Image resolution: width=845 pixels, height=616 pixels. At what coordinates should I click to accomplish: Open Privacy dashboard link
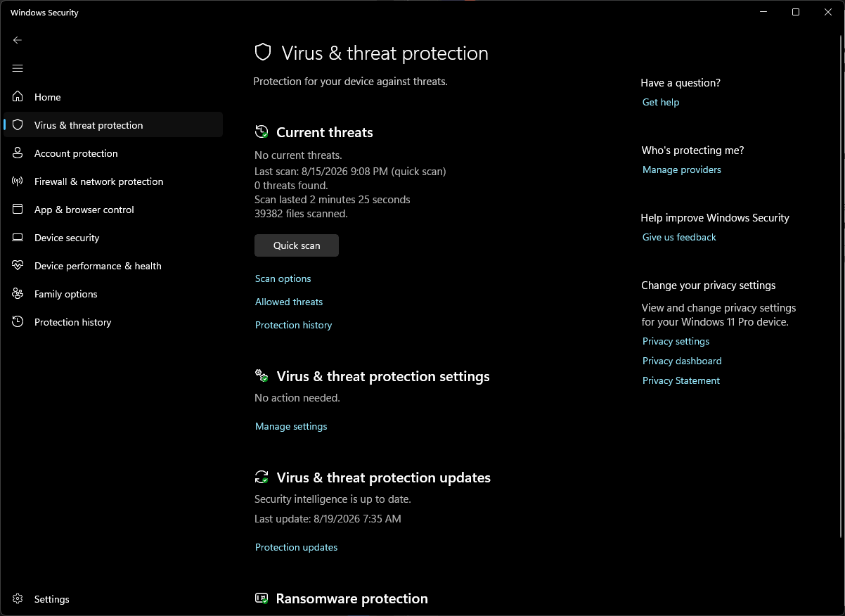pos(682,361)
